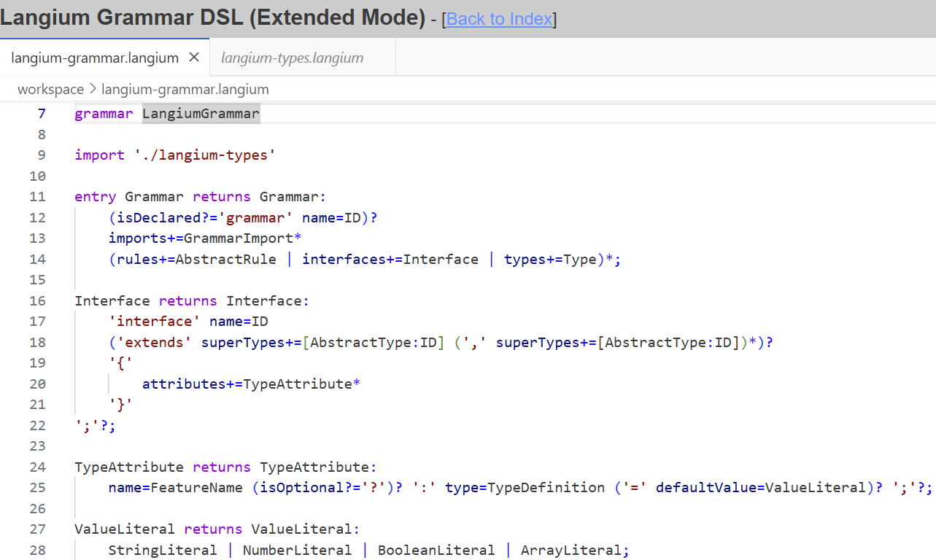The image size is (936, 560).
Task: Click line number 7 in the gutter
Action: pos(41,114)
